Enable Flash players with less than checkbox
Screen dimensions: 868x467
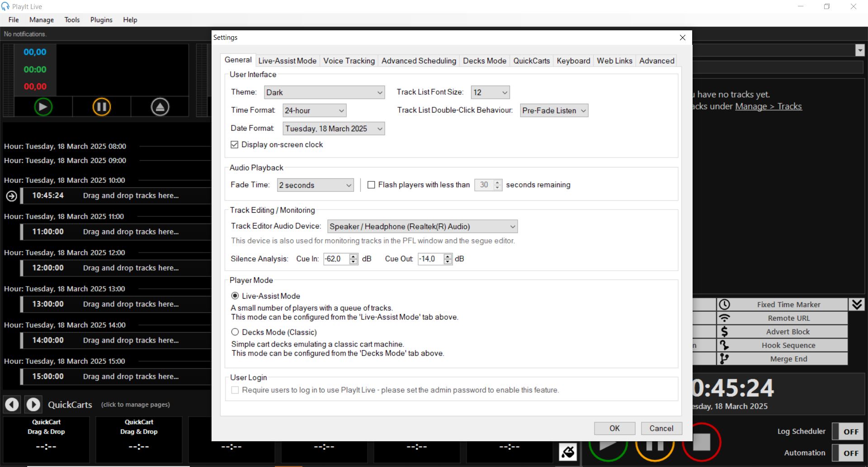click(x=371, y=185)
